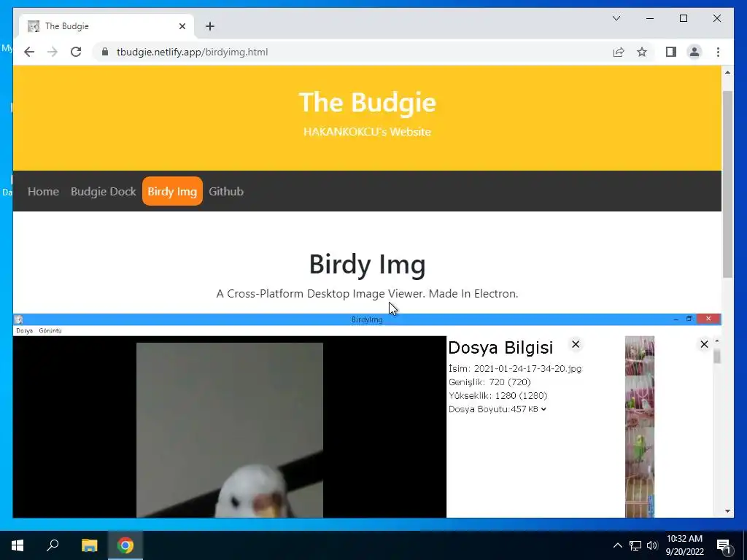
Task: Go to the Home nav link
Action: coord(43,192)
